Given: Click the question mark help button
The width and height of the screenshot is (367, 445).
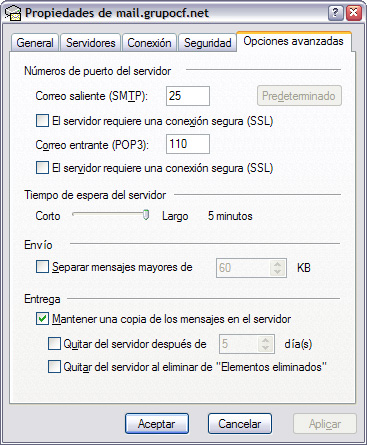Looking at the screenshot, I should pos(336,13).
